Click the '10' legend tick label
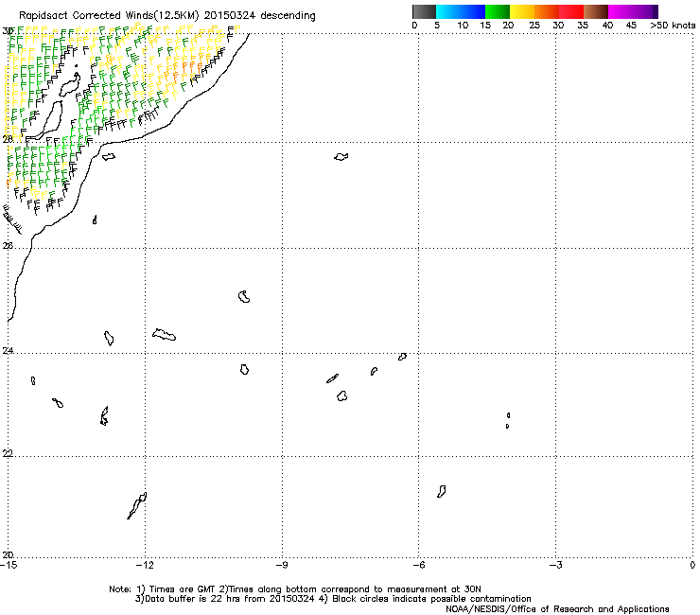700x615 pixels. (x=463, y=26)
